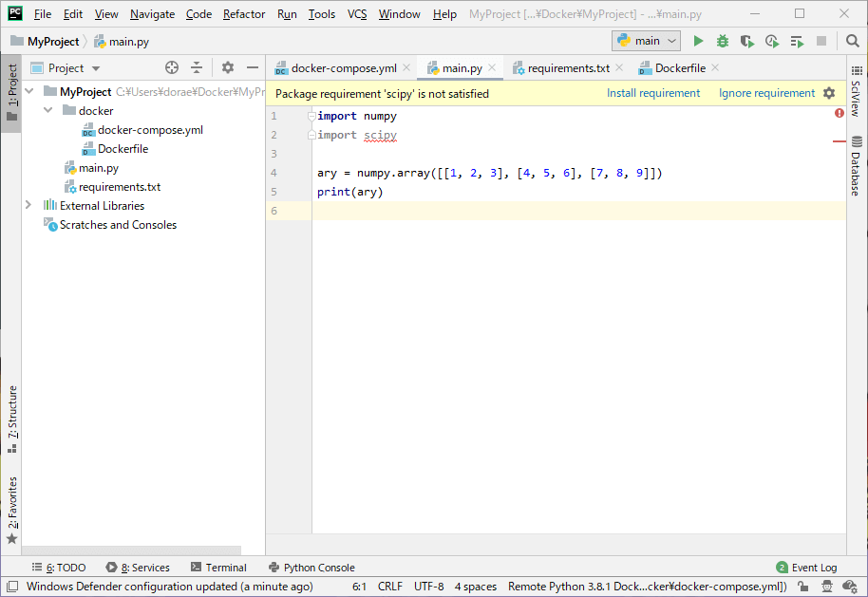Open the main run configuration dropdown
This screenshot has width=868, height=597.
(x=646, y=41)
